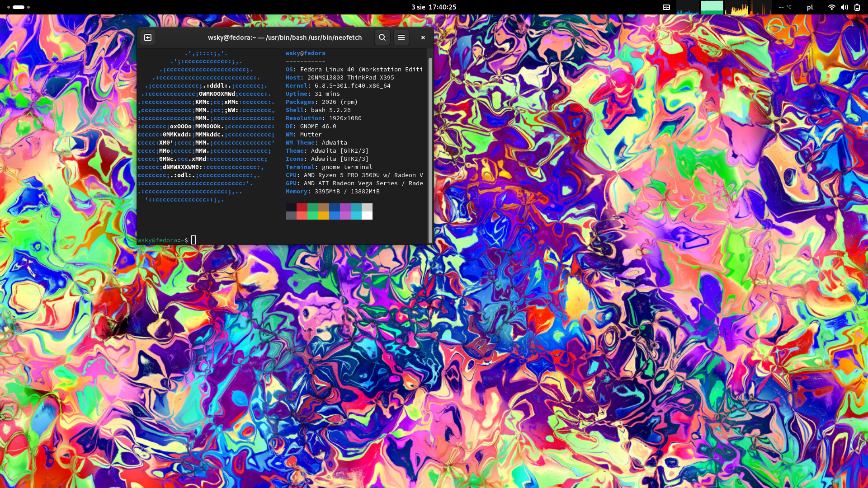Click the red color block in neofetch
This screenshot has height=488, width=868.
(x=302, y=207)
